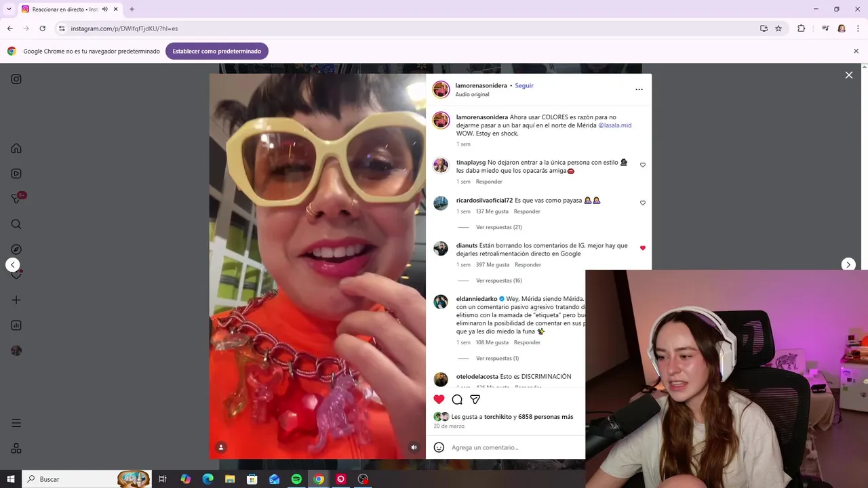Toggle video sound on the post
The height and width of the screenshot is (488, 868).
pyautogui.click(x=414, y=447)
